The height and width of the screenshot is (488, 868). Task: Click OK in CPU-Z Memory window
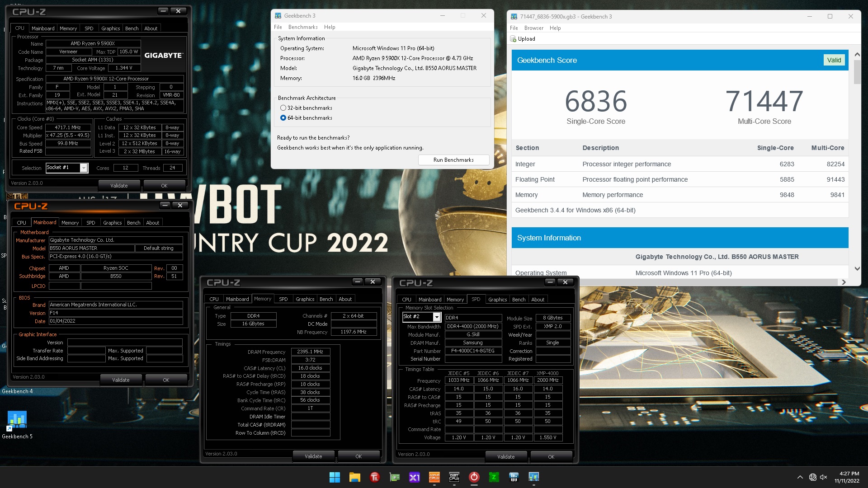click(x=359, y=456)
